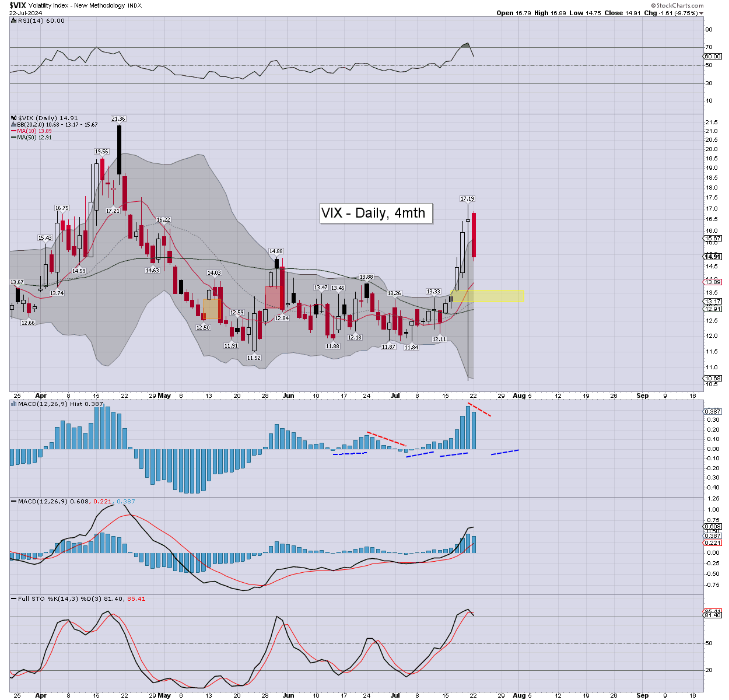Click the 17.19 high price label
The width and height of the screenshot is (729, 700).
[467, 199]
